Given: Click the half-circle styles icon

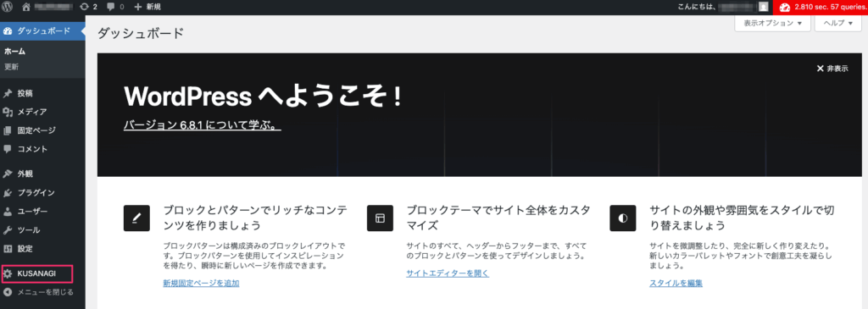Looking at the screenshot, I should tap(623, 218).
